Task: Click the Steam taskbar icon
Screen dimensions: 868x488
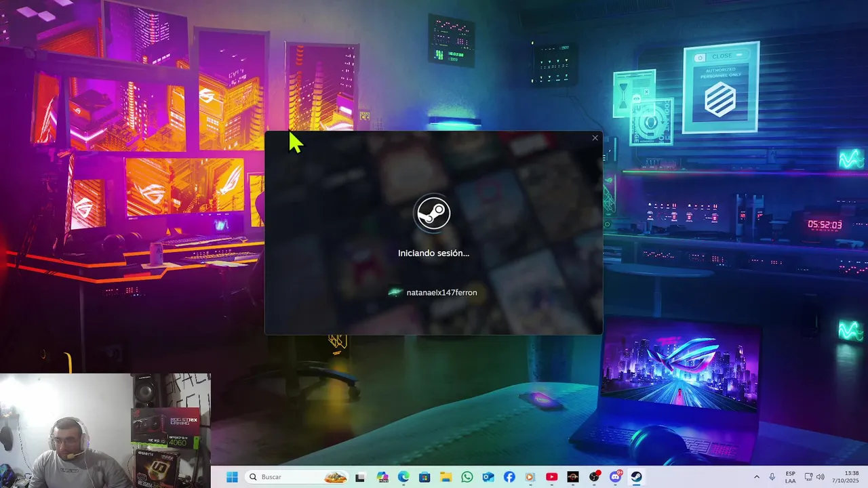Action: coord(637,477)
